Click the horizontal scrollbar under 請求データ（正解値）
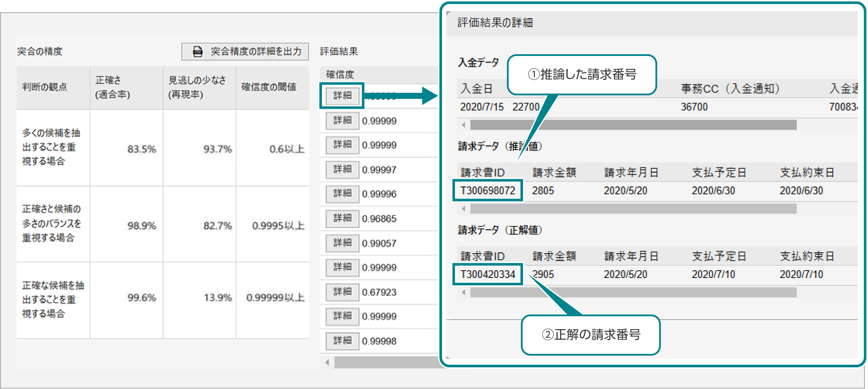Image resolution: width=868 pixels, height=389 pixels. 633,292
